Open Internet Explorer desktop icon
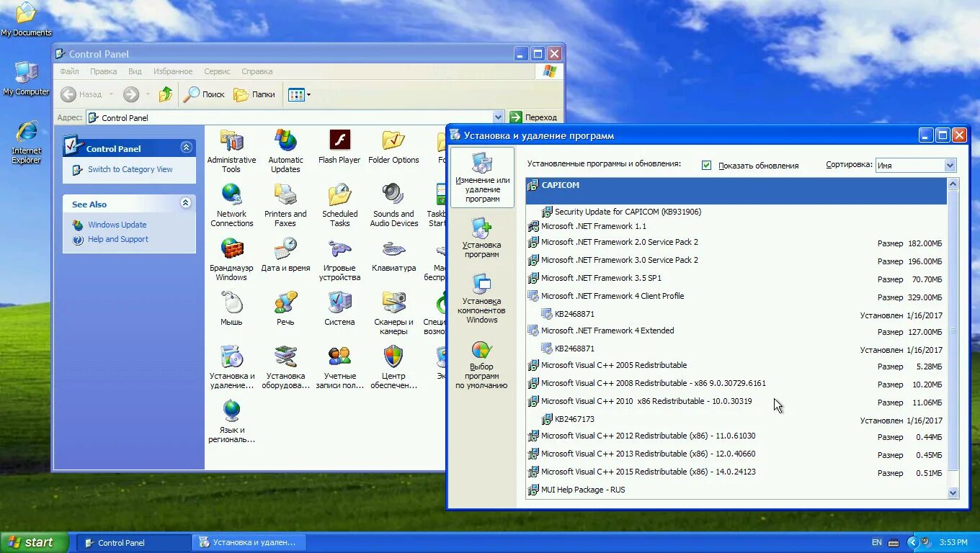980x553 pixels. coord(27,142)
